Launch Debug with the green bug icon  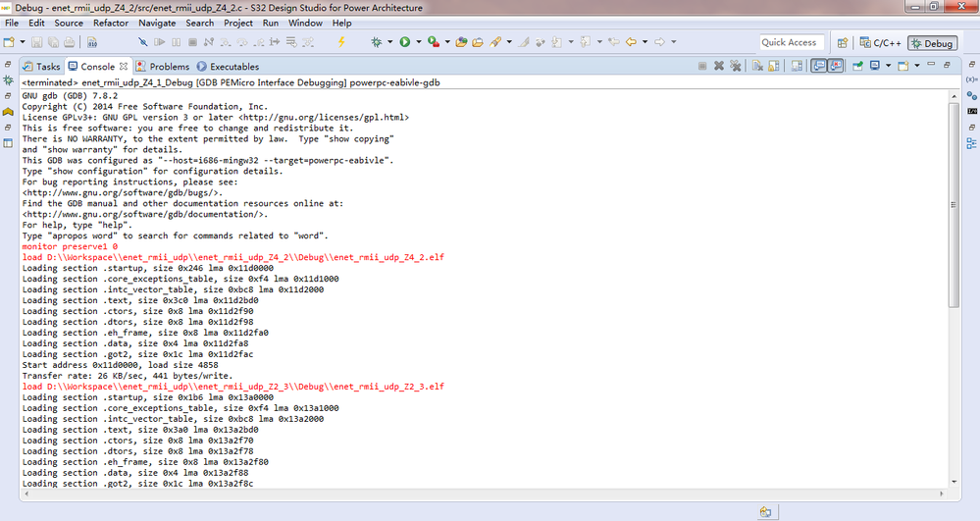click(x=377, y=42)
